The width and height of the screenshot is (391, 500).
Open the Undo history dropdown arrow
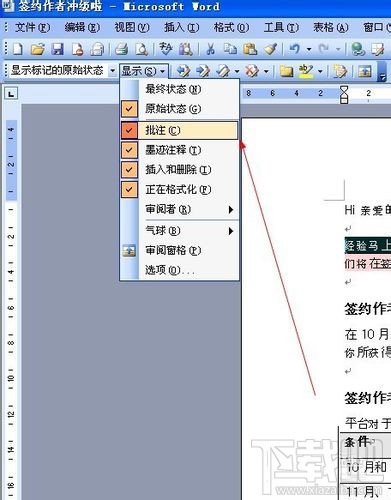(309, 50)
